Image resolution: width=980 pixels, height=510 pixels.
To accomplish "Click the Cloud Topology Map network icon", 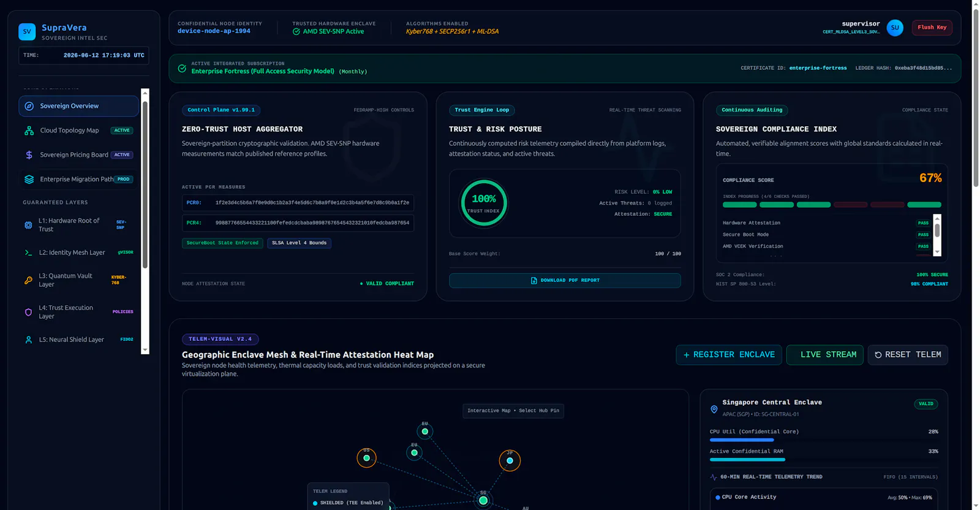I will 29,131.
